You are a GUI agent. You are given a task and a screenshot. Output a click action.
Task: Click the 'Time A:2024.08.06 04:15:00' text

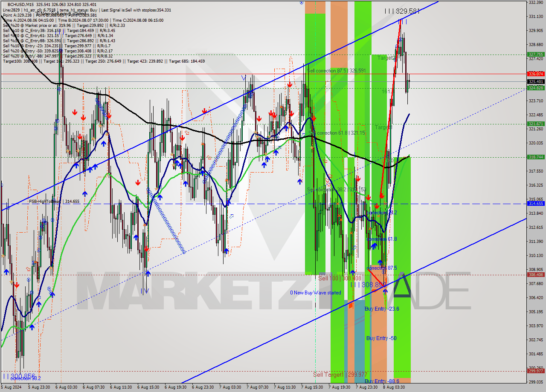[29, 20]
